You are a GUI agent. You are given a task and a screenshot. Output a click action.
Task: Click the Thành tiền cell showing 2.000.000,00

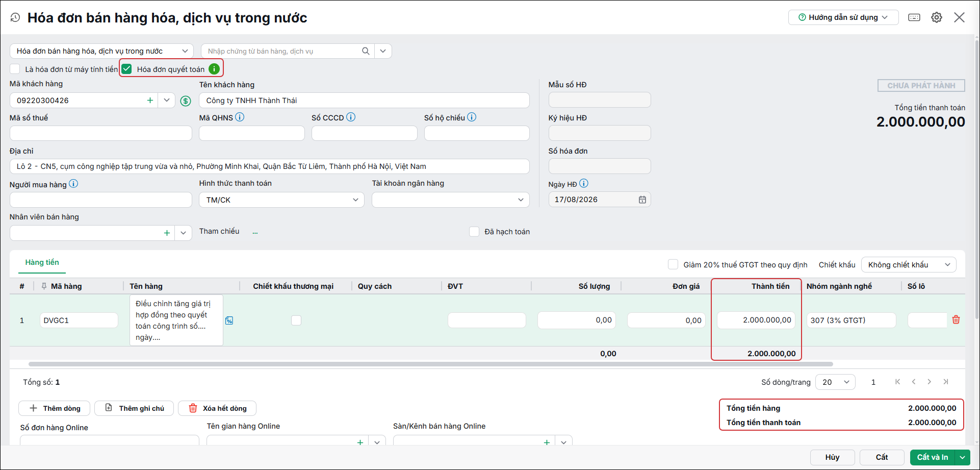click(756, 320)
